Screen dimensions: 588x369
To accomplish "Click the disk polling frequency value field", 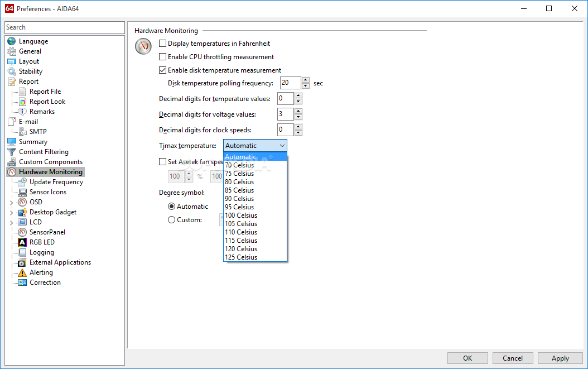I will click(291, 83).
